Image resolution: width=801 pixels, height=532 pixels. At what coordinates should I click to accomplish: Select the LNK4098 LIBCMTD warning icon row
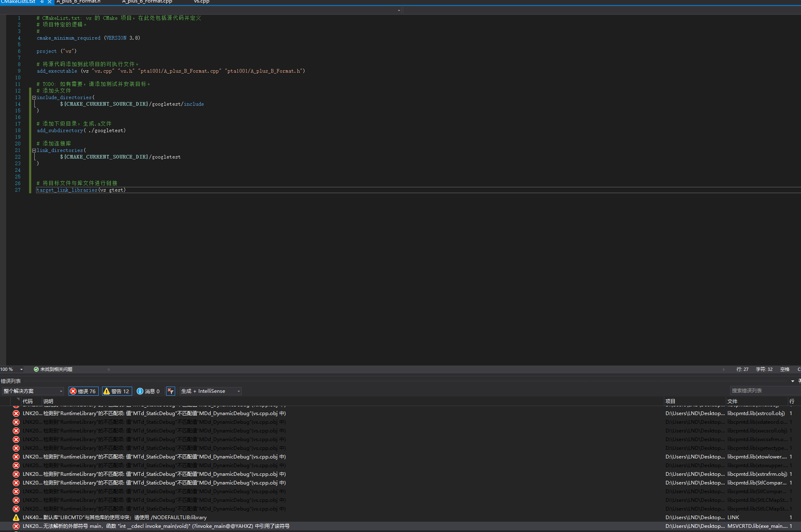pos(16,518)
